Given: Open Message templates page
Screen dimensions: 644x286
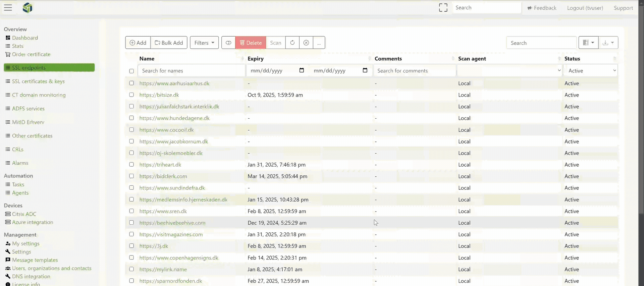Looking at the screenshot, I should 32,260.
